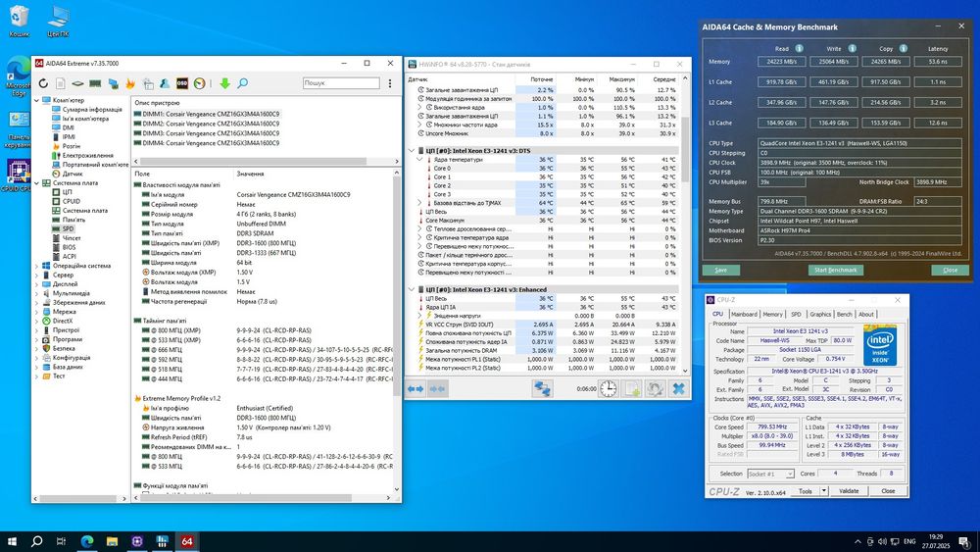Open File Explorer in the taskbar
Screen dimensions: 980x552
(112, 541)
